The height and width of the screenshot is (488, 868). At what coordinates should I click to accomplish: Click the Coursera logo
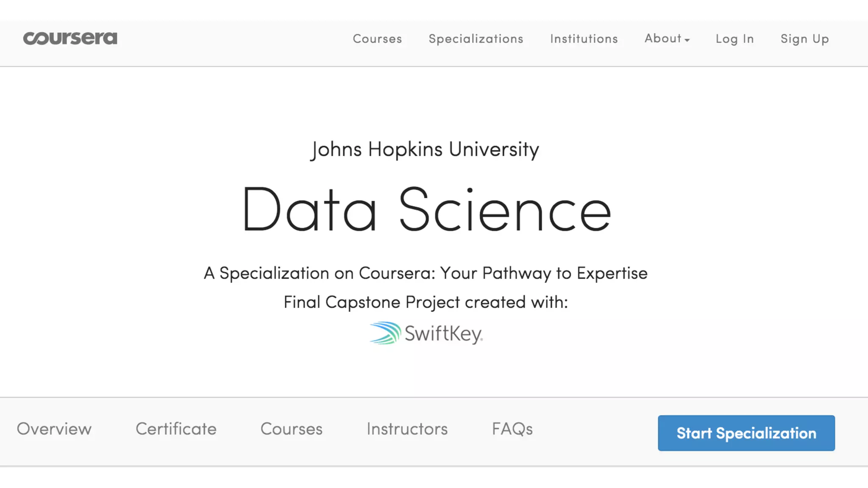coord(70,39)
